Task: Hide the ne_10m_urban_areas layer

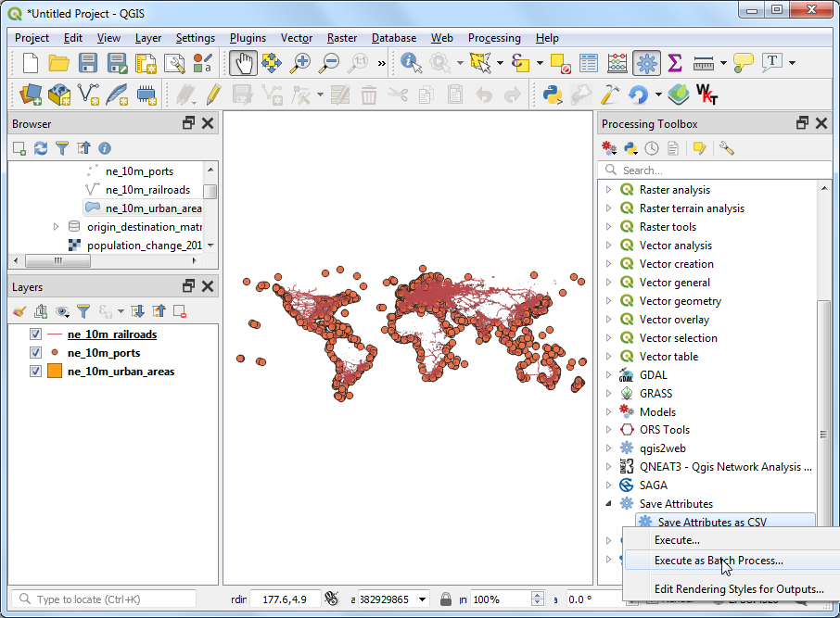Action: pyautogui.click(x=36, y=372)
